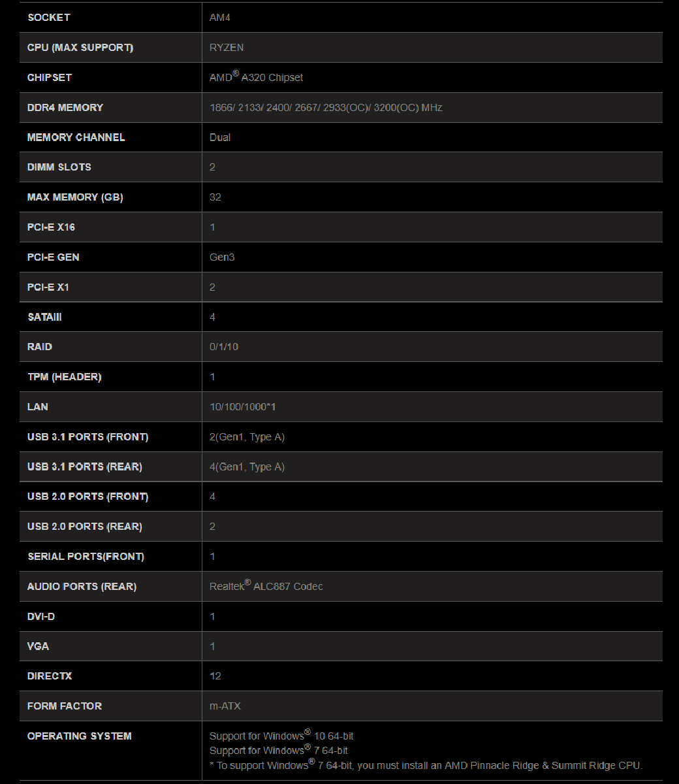The height and width of the screenshot is (784, 679).
Task: Click the DIRECTX row label
Action: click(x=50, y=676)
